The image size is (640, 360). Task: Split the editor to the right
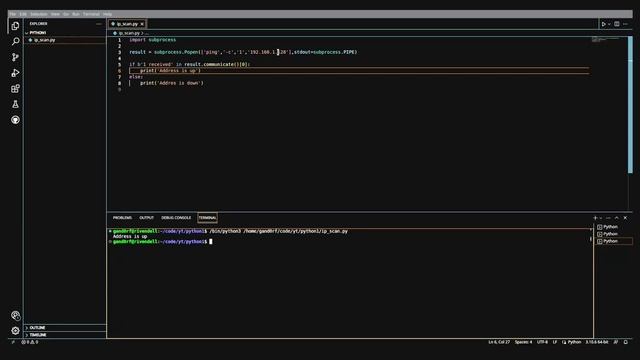tap(617, 24)
